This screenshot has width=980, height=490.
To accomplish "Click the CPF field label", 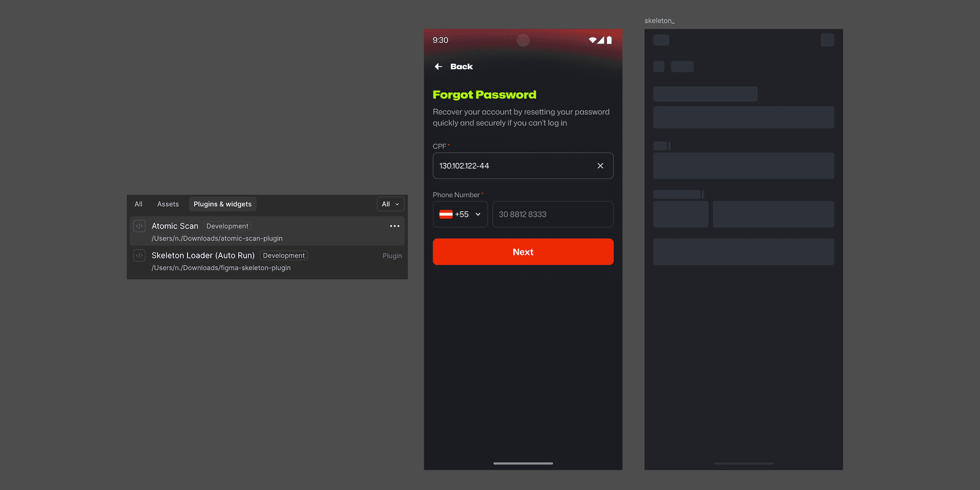I will coord(440,146).
